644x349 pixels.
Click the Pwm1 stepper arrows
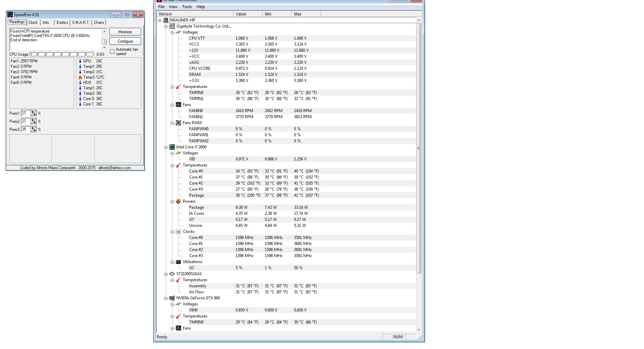pos(34,113)
